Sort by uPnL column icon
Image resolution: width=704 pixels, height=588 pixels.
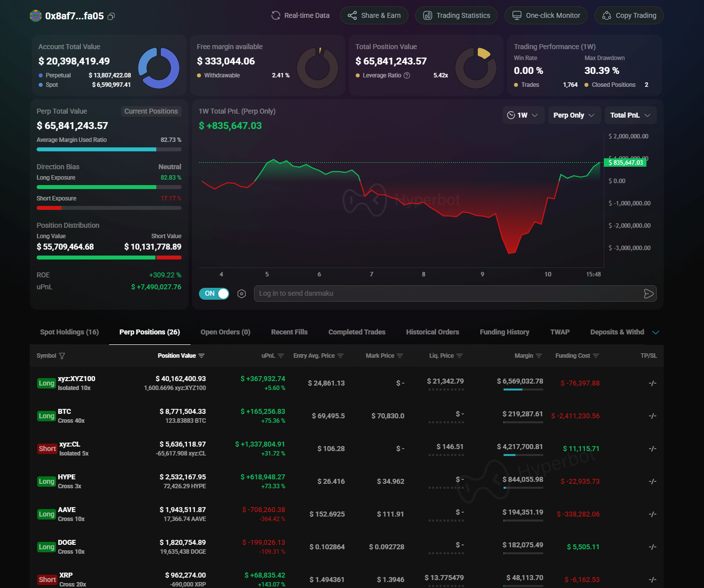pyautogui.click(x=281, y=356)
